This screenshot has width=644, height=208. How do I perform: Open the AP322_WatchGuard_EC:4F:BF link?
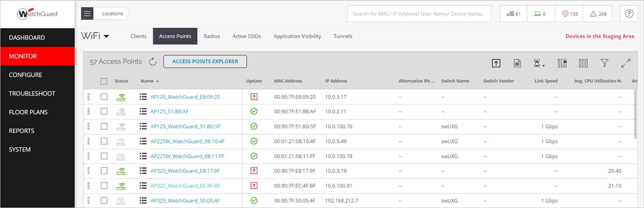(185, 186)
